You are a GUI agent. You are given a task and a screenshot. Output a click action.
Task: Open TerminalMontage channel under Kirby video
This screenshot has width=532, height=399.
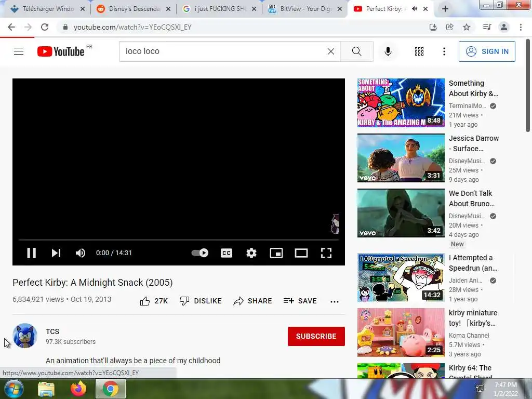coord(467,106)
